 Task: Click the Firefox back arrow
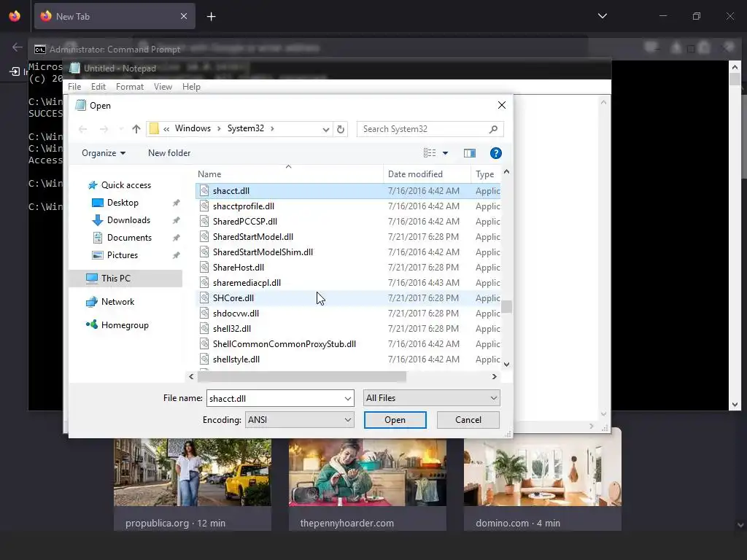[18, 47]
